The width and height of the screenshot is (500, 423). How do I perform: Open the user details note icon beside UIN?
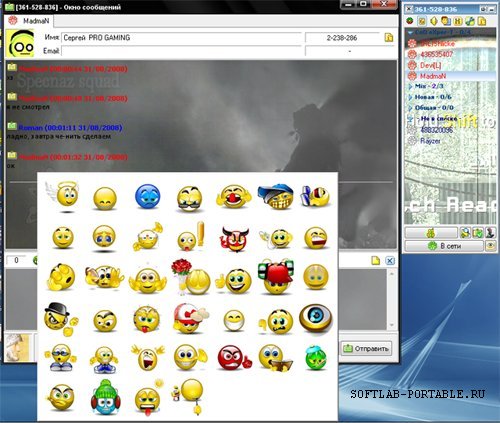pyautogui.click(x=389, y=37)
